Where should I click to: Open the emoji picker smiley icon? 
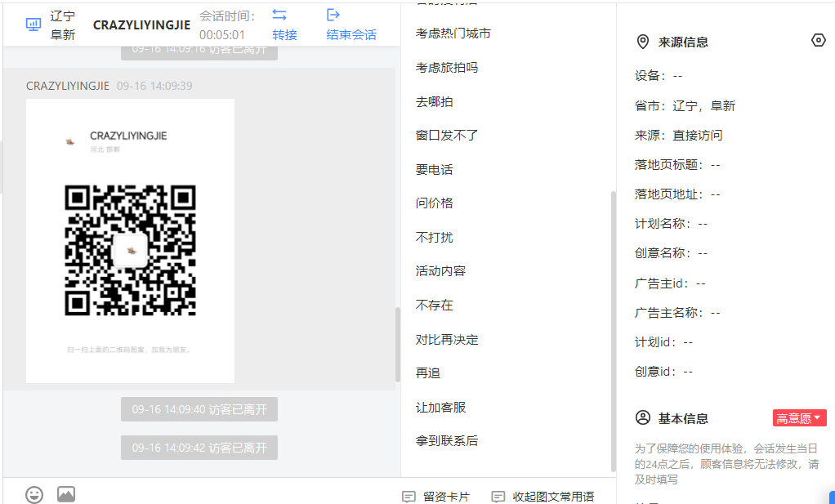(34, 494)
